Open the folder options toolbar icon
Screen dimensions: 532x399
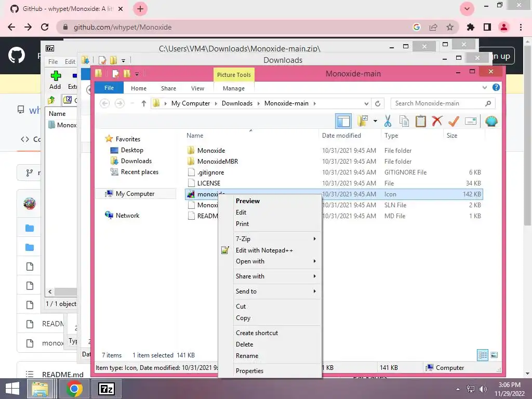362,121
